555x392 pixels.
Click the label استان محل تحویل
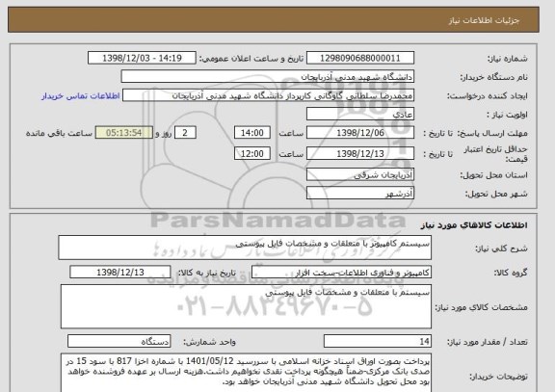pyautogui.click(x=493, y=174)
